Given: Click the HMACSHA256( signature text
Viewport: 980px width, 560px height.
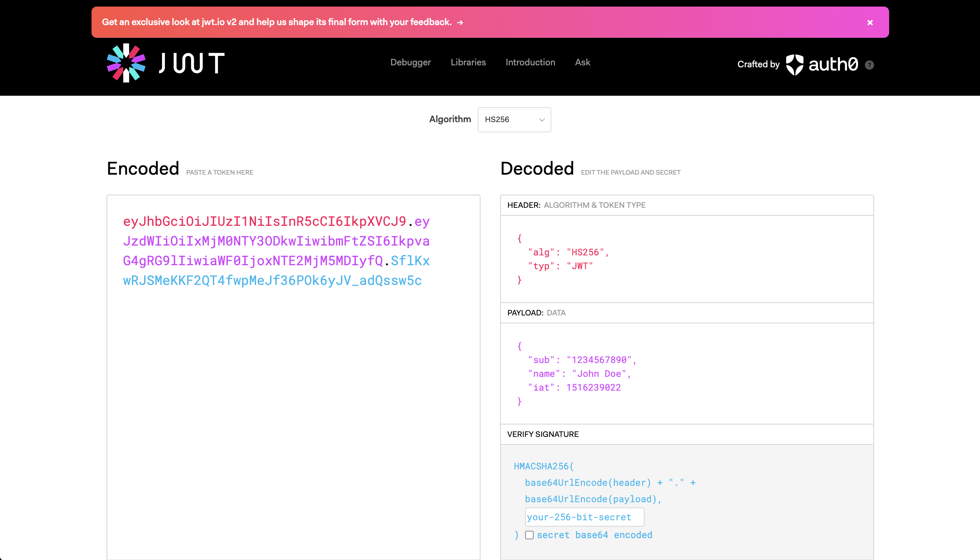Looking at the screenshot, I should [543, 466].
